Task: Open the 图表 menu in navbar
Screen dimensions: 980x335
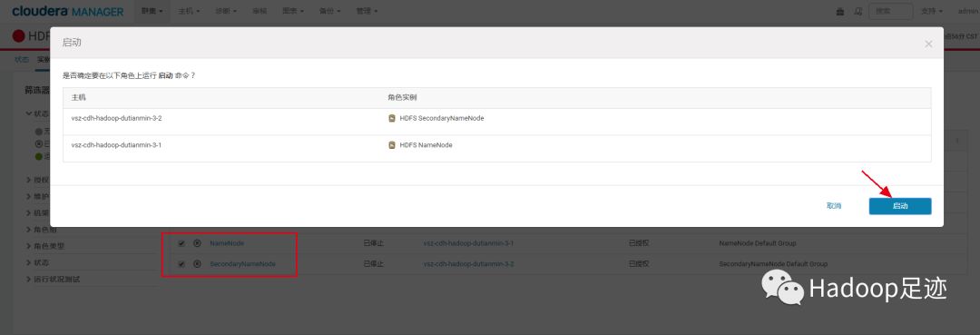Action: coord(292,11)
